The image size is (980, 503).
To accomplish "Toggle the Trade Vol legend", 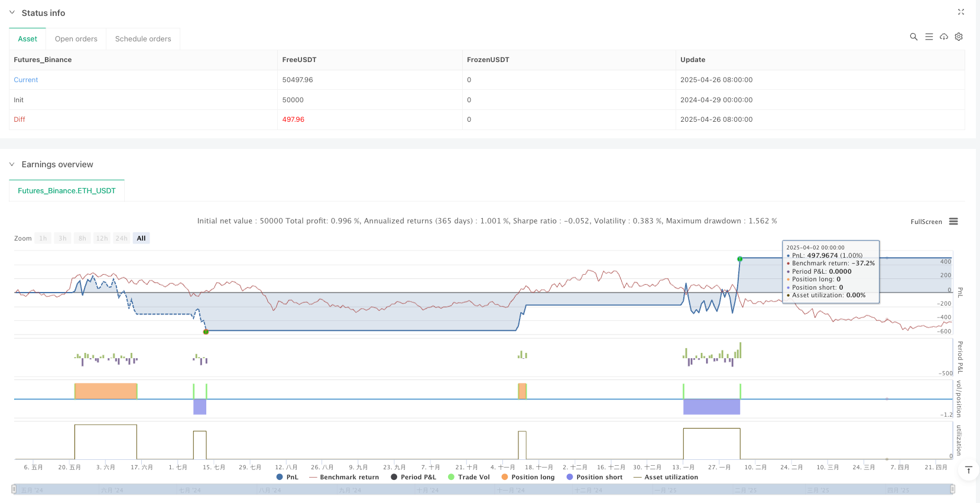I will click(x=469, y=477).
